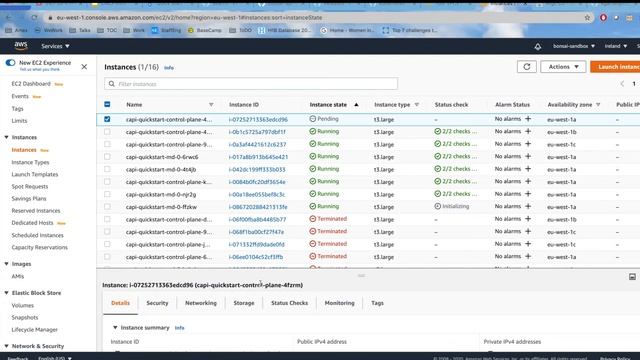
Task: Sort by Instance state arrow
Action: [x=356, y=104]
